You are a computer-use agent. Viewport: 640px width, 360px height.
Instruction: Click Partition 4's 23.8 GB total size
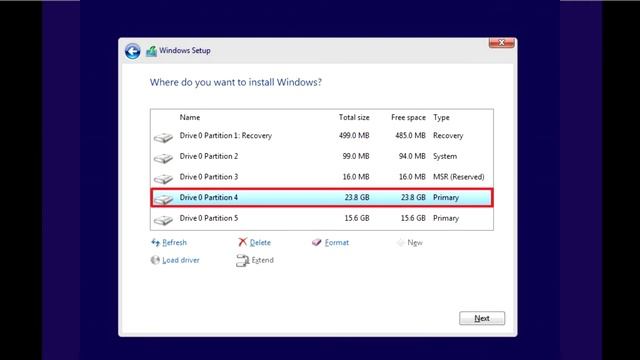pyautogui.click(x=357, y=198)
